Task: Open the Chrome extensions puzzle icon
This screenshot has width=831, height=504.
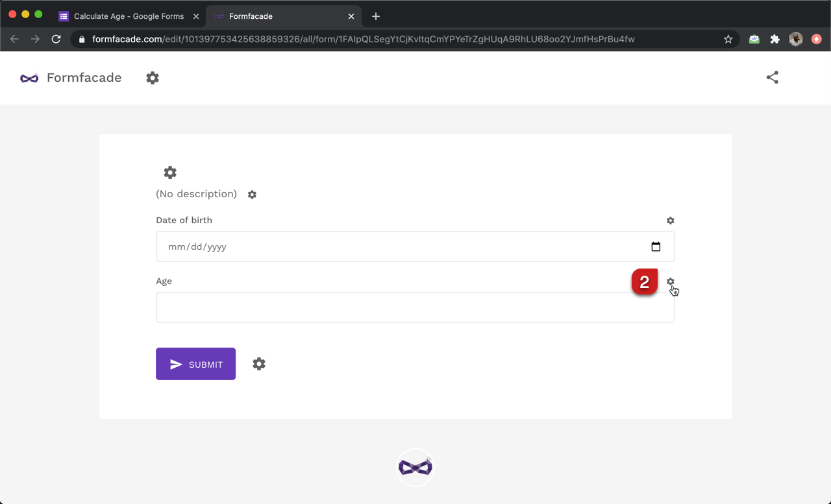Action: [775, 39]
